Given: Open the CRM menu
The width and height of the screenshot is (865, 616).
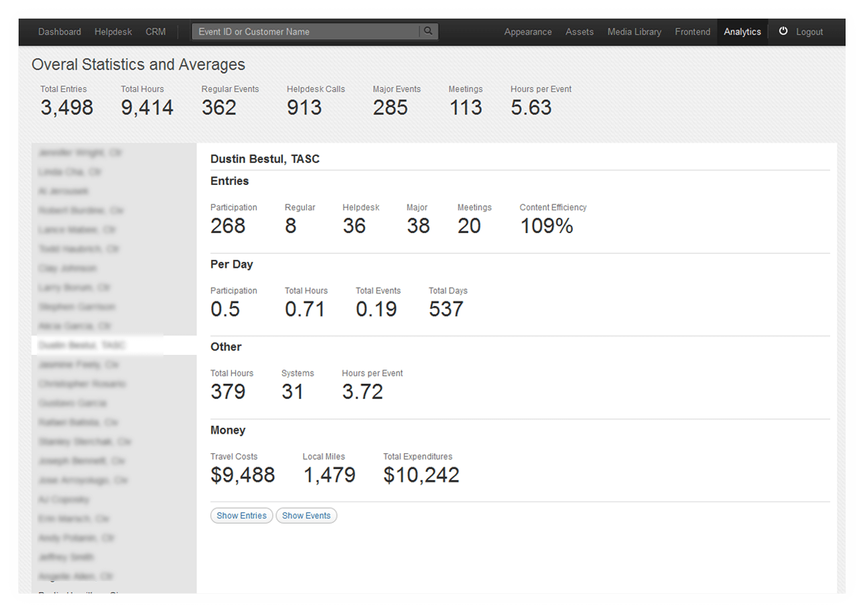Looking at the screenshot, I should point(155,31).
